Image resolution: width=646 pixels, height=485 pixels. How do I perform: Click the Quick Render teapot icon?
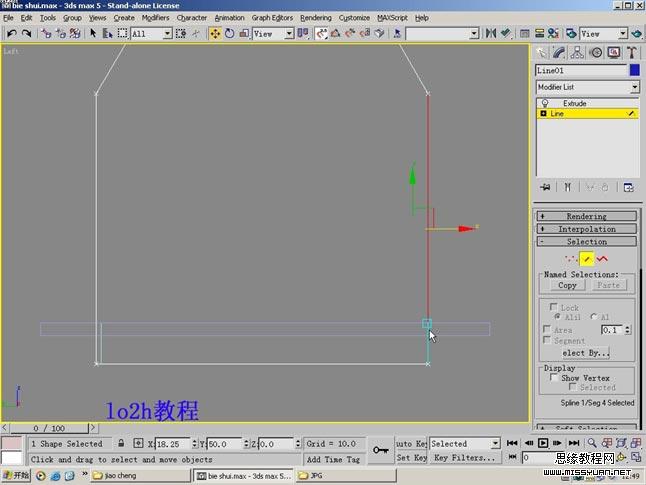coord(637,33)
